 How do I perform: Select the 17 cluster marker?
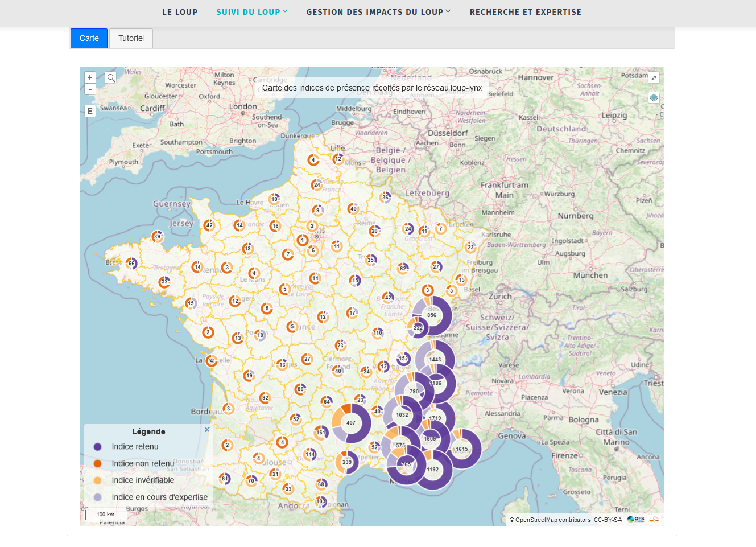point(352,312)
